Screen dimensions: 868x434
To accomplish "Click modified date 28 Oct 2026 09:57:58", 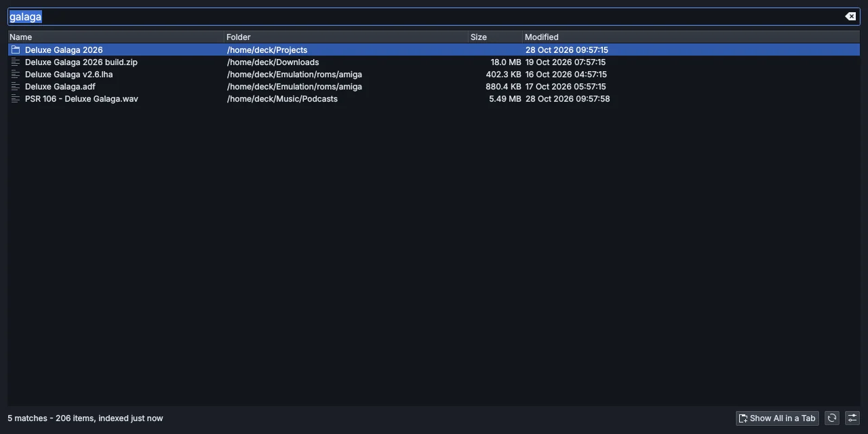I will (x=568, y=98).
